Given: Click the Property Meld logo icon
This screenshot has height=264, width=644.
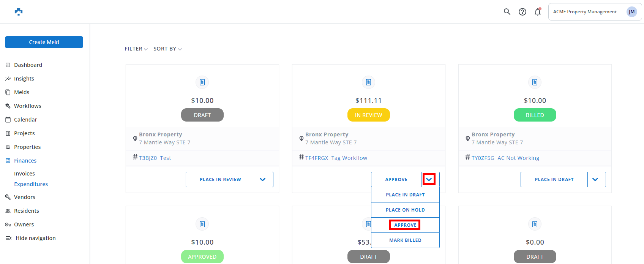Looking at the screenshot, I should tap(19, 12).
